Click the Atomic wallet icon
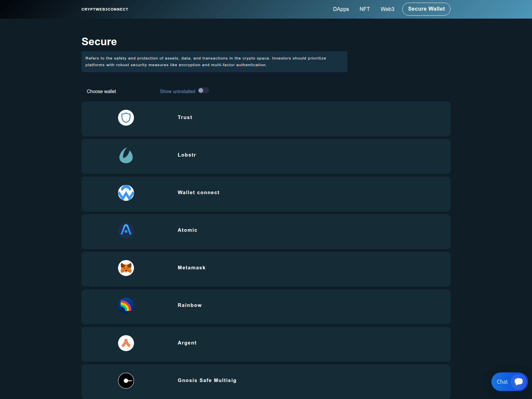532x399 pixels. point(126,230)
